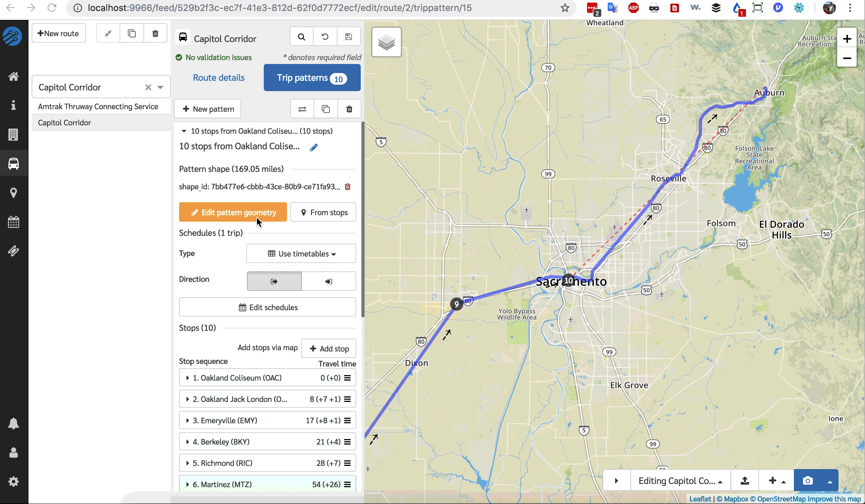Click the map layers control icon
This screenshot has height=504, width=865.
tap(386, 42)
